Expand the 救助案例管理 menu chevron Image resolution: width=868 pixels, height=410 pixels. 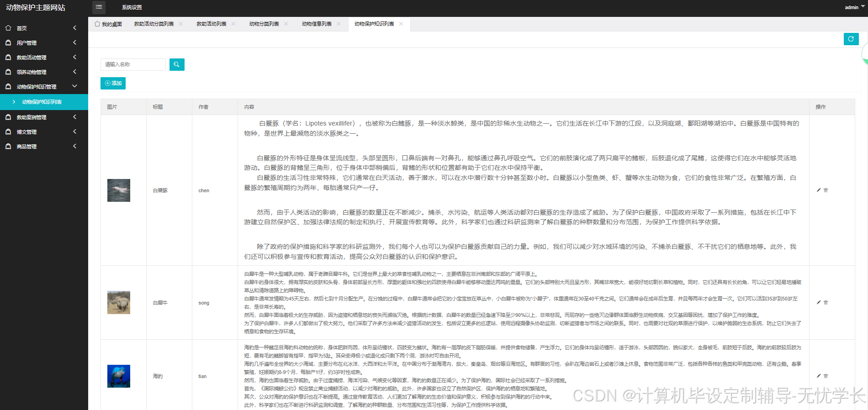[x=74, y=117]
